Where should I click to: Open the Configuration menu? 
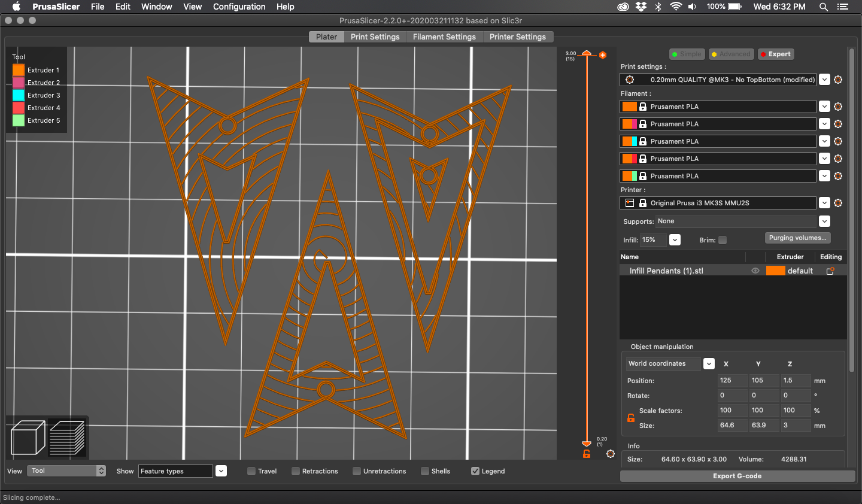pyautogui.click(x=239, y=7)
